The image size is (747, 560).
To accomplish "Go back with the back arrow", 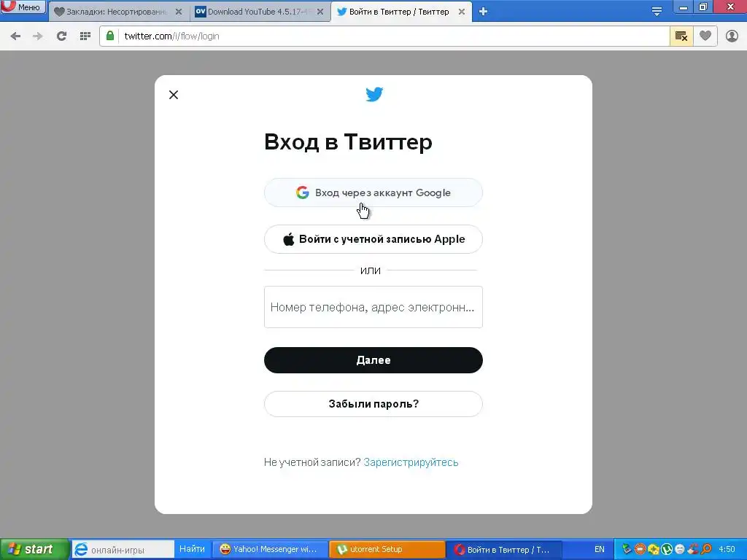I will [15, 36].
